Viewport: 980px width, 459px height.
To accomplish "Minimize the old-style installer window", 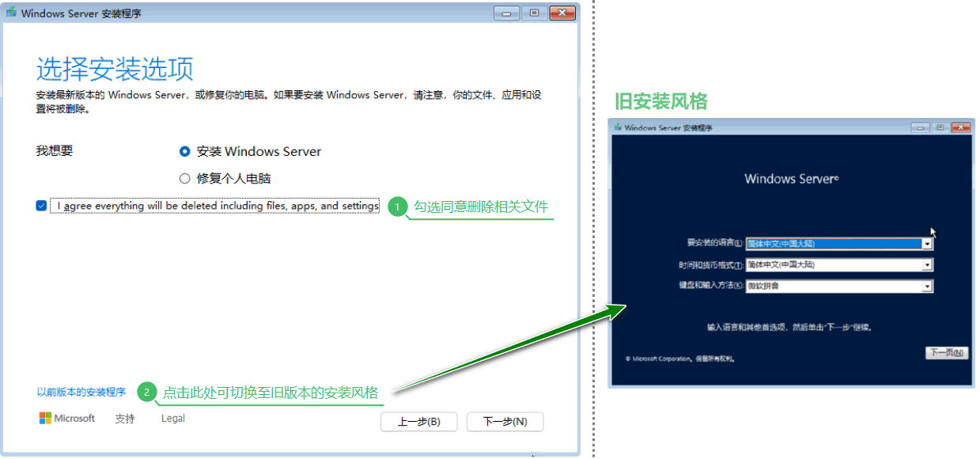I will coord(920,127).
